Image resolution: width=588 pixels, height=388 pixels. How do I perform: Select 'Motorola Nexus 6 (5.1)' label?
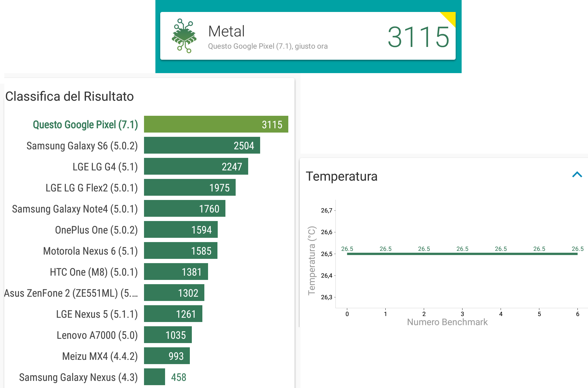pyautogui.click(x=90, y=251)
